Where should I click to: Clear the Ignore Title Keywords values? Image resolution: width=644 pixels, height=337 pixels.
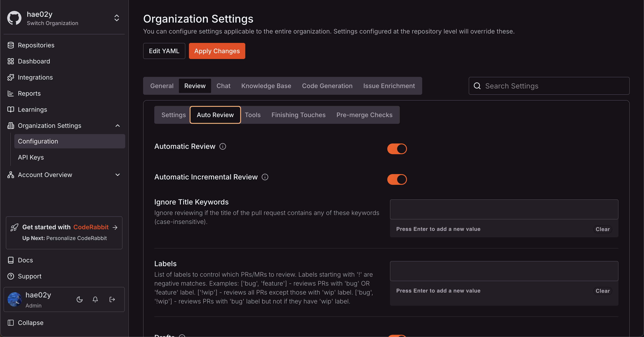pos(602,229)
